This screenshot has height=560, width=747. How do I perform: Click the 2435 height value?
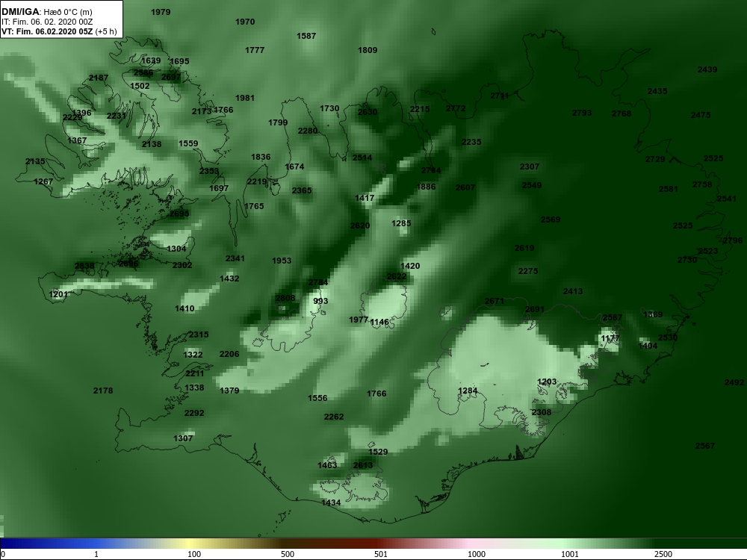(x=657, y=91)
